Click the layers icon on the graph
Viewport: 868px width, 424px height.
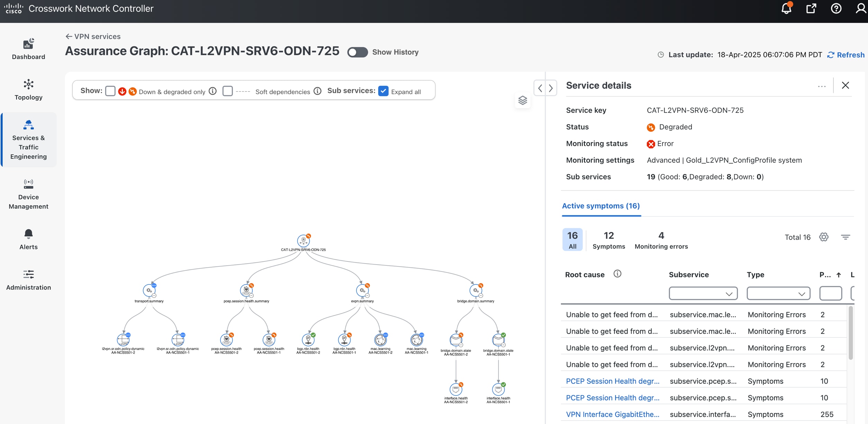tap(523, 100)
